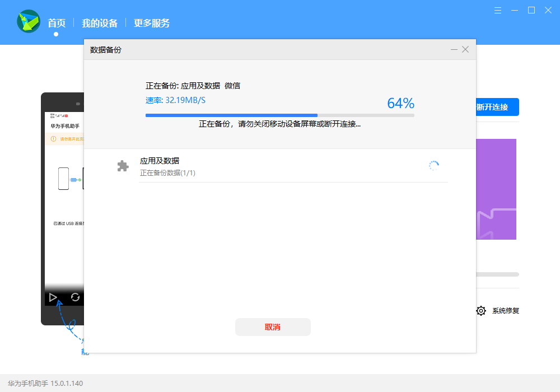The image size is (560, 392).
Task: Click the version text 华为手机助手 15.0.1.140
Action: pos(45,384)
